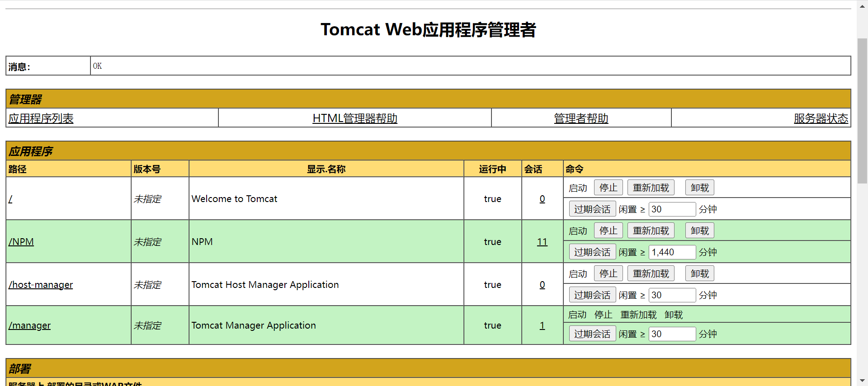Image resolution: width=868 pixels, height=386 pixels.
Task: View the 11 sessions of NPM
Action: pos(542,242)
